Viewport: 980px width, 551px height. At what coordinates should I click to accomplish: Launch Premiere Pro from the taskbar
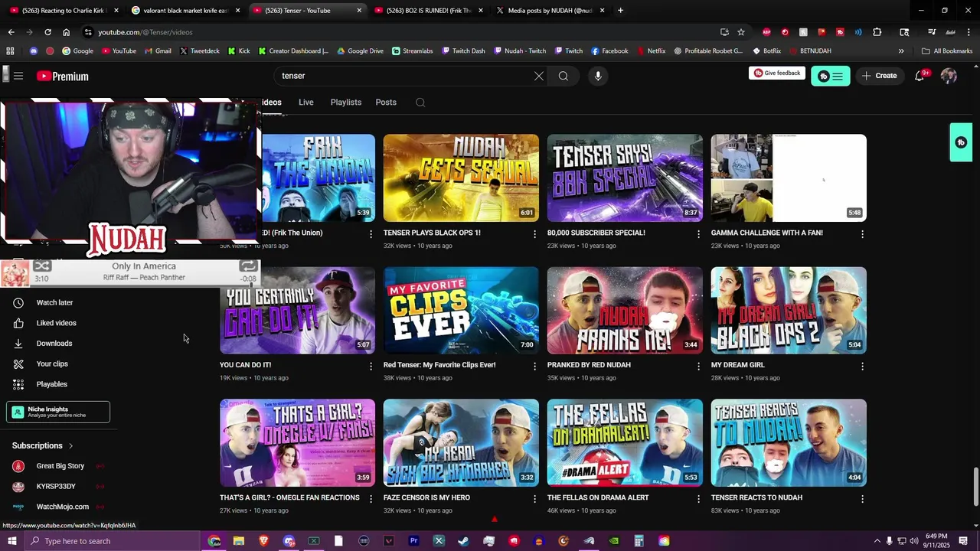pyautogui.click(x=413, y=541)
